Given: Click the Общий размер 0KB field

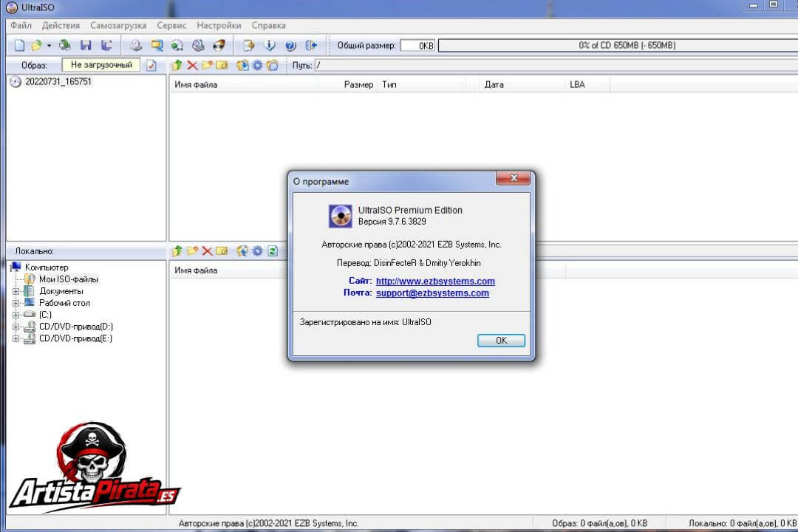Looking at the screenshot, I should coord(417,45).
